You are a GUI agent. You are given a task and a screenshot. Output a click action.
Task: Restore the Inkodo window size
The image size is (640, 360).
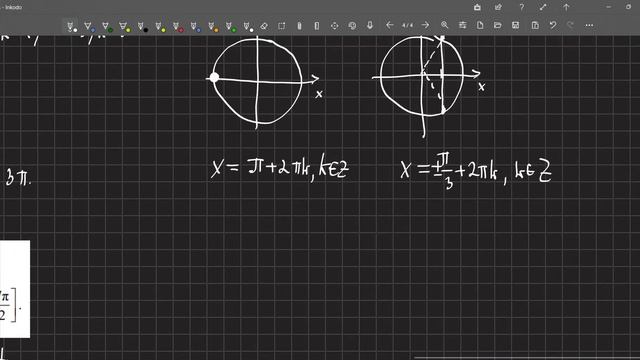(x=629, y=7)
